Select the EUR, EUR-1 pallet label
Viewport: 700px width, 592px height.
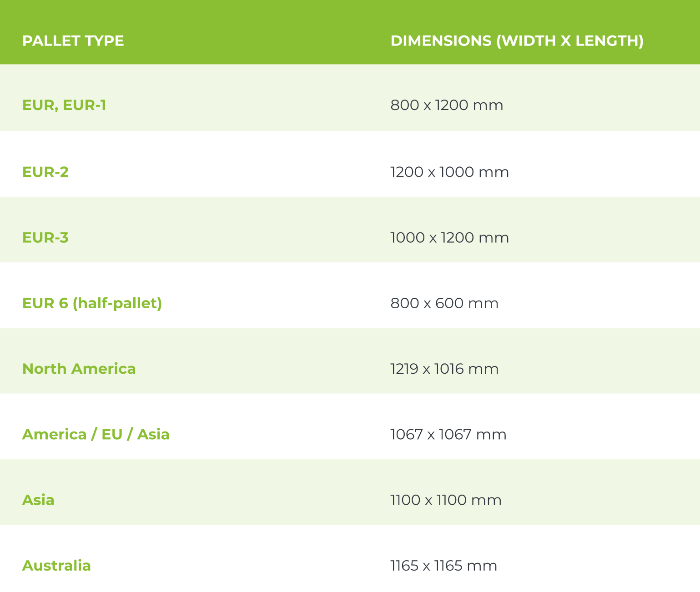point(64,105)
